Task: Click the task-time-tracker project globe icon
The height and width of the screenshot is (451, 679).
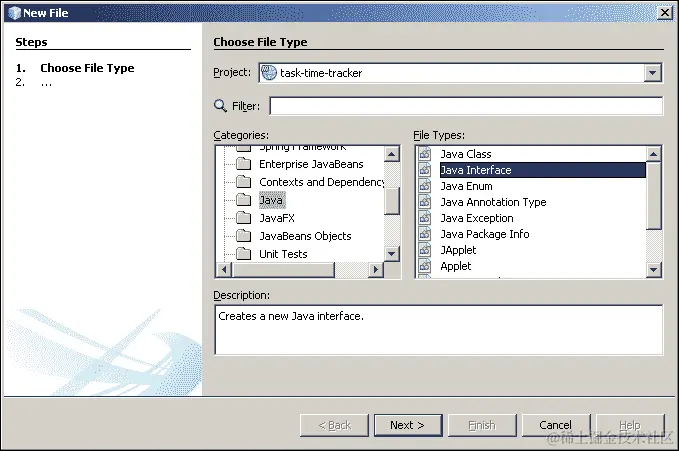Action: point(269,72)
